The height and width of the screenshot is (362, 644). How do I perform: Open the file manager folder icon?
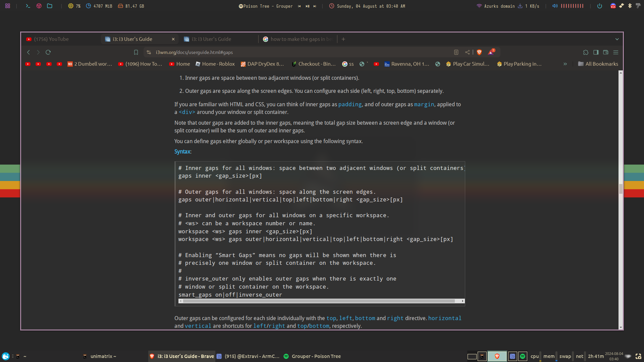tap(50, 6)
